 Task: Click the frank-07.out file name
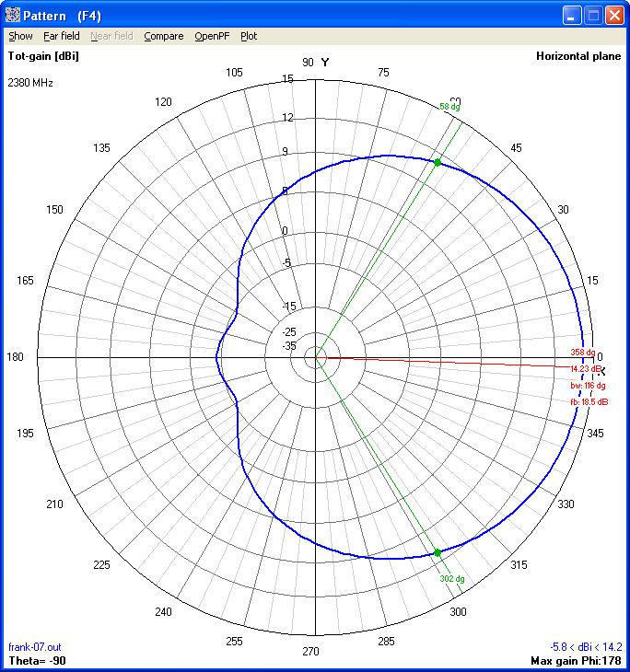[x=34, y=648]
